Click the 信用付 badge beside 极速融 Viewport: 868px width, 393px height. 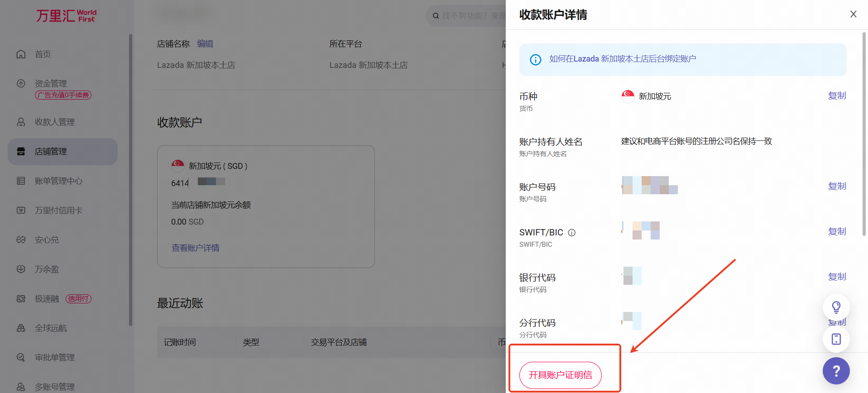click(78, 299)
